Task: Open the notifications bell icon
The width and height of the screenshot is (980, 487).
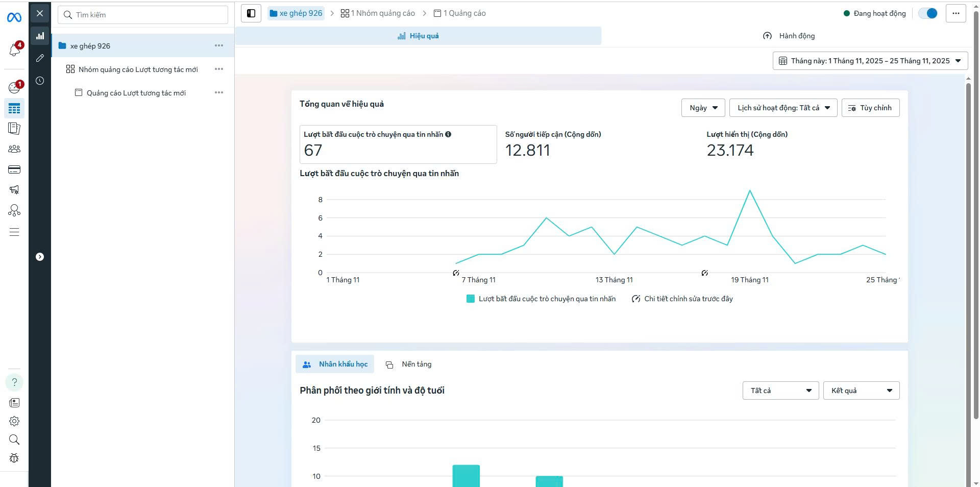Action: point(14,50)
